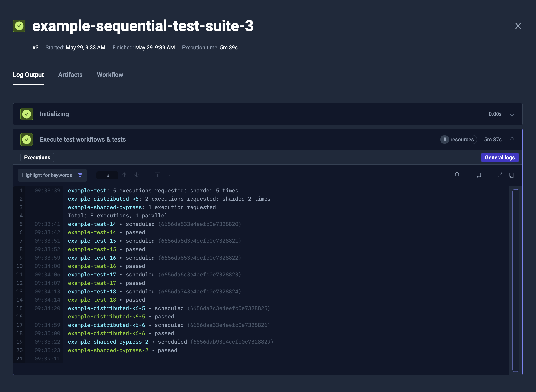Screen dimensions: 536x392
Task: Open the keyword filter funnel icon
Action: click(80, 175)
